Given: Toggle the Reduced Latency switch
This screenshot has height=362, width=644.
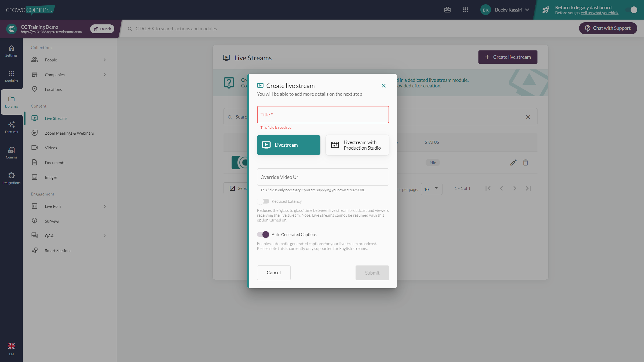Looking at the screenshot, I should (263, 201).
